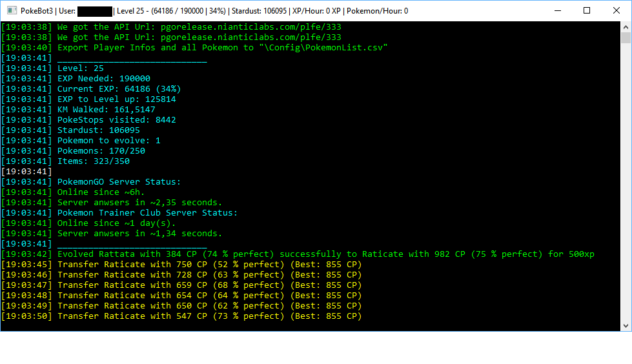This screenshot has height=364, width=632.
Task: Click the scrollbar down arrow
Action: point(626,326)
